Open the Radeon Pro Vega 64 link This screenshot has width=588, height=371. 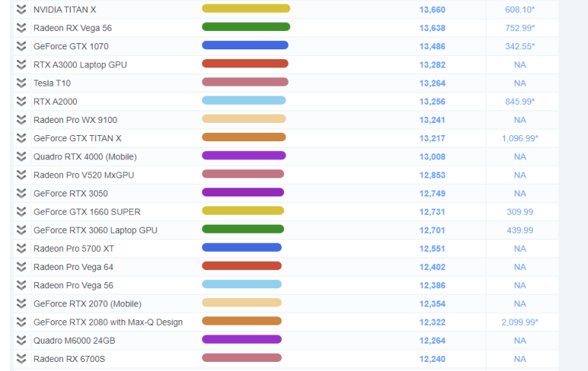74,267
